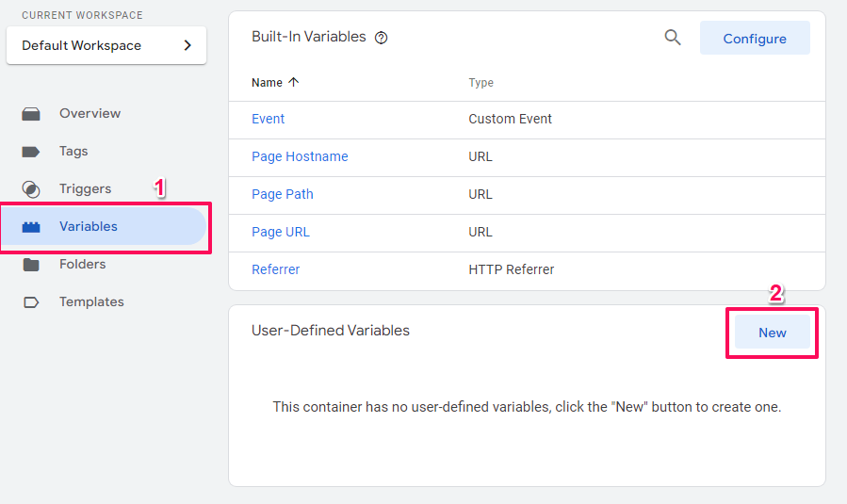Sort by Name column arrow

(x=293, y=82)
